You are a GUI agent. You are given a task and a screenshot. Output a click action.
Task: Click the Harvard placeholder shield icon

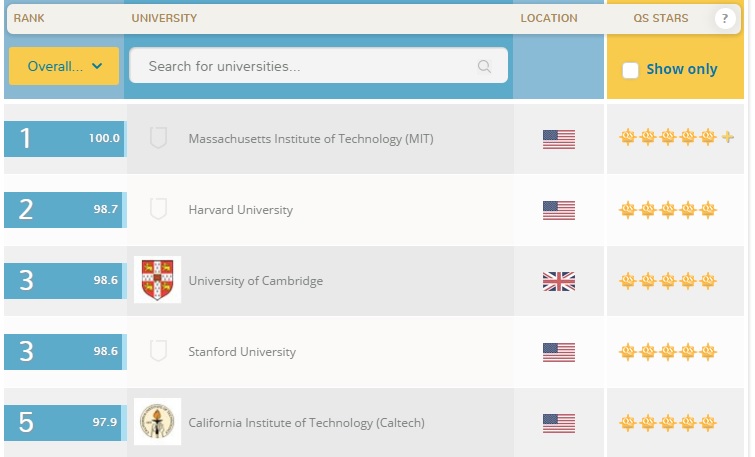pos(158,209)
